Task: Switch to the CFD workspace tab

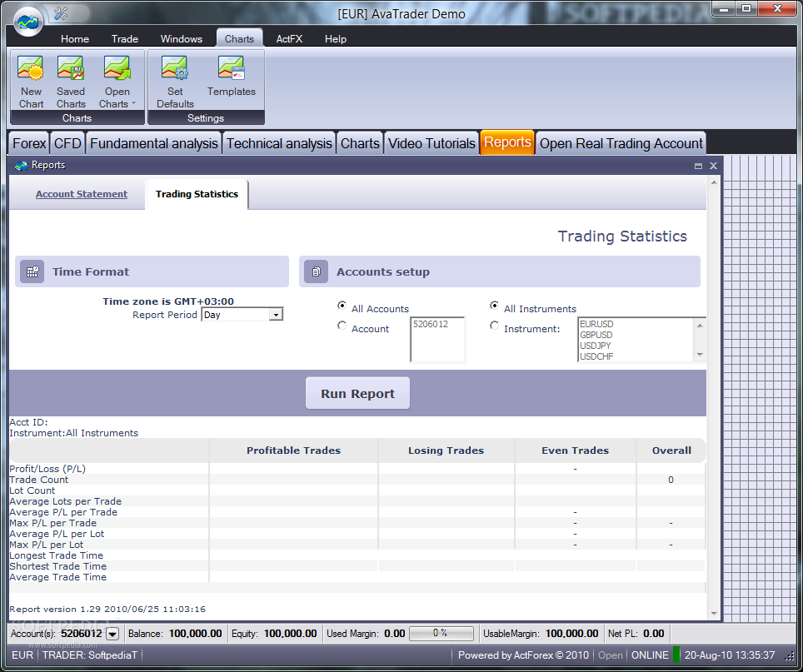Action: (67, 143)
